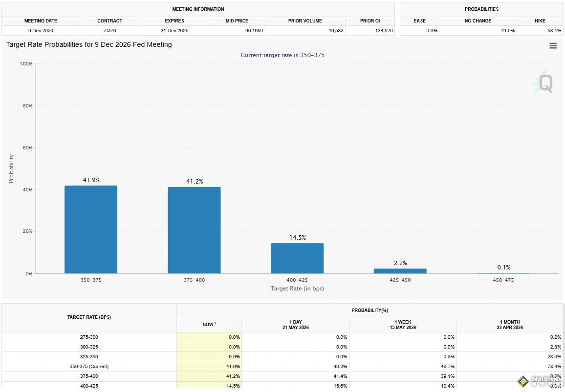The image size is (565, 392).
Task: Click the 41.9% data label above the first bar
Action: (x=91, y=180)
